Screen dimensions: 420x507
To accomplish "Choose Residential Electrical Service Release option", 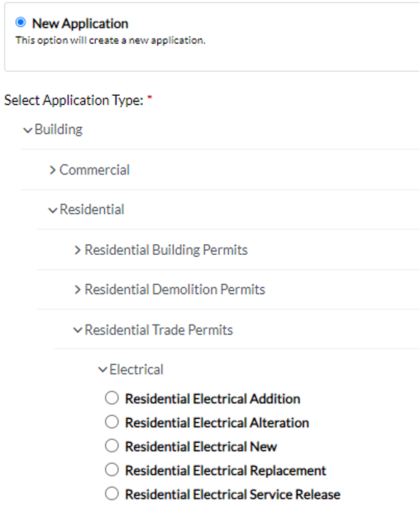I will click(112, 494).
